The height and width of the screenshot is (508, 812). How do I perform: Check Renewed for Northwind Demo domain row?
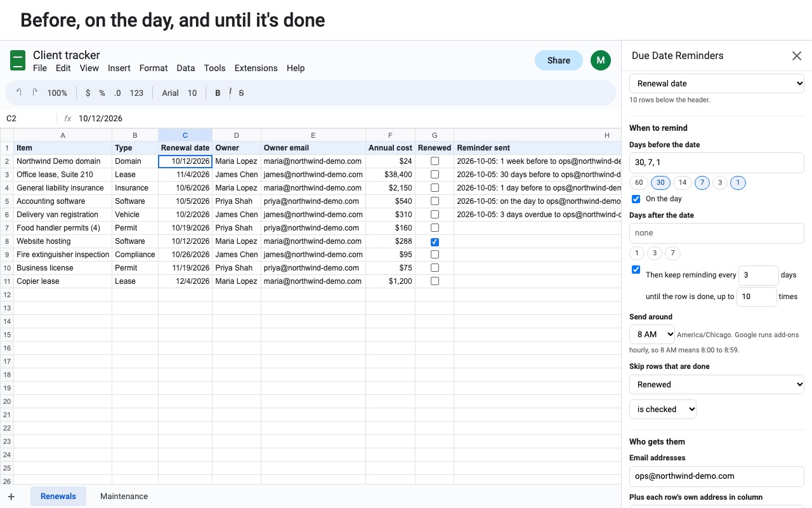435,161
